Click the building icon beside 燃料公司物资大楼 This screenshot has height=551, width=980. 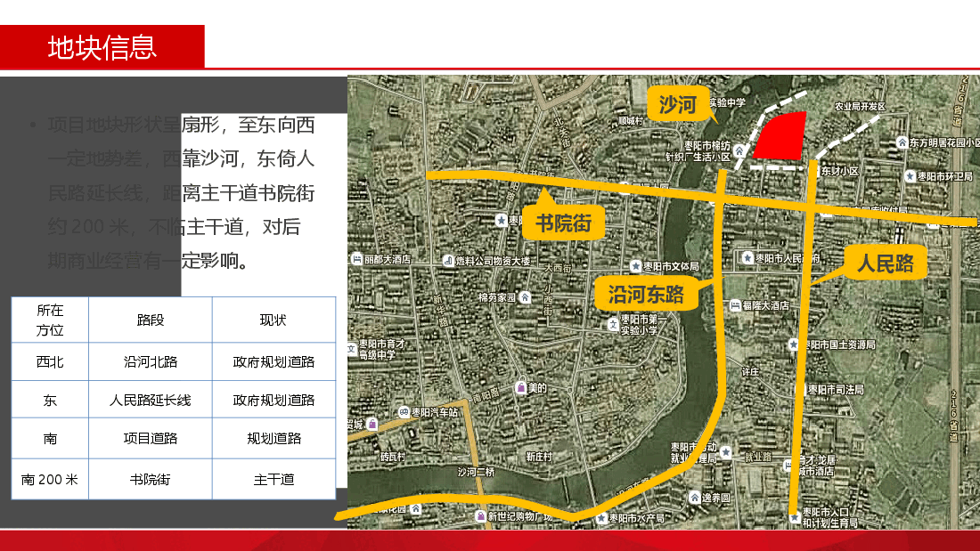pyautogui.click(x=448, y=261)
